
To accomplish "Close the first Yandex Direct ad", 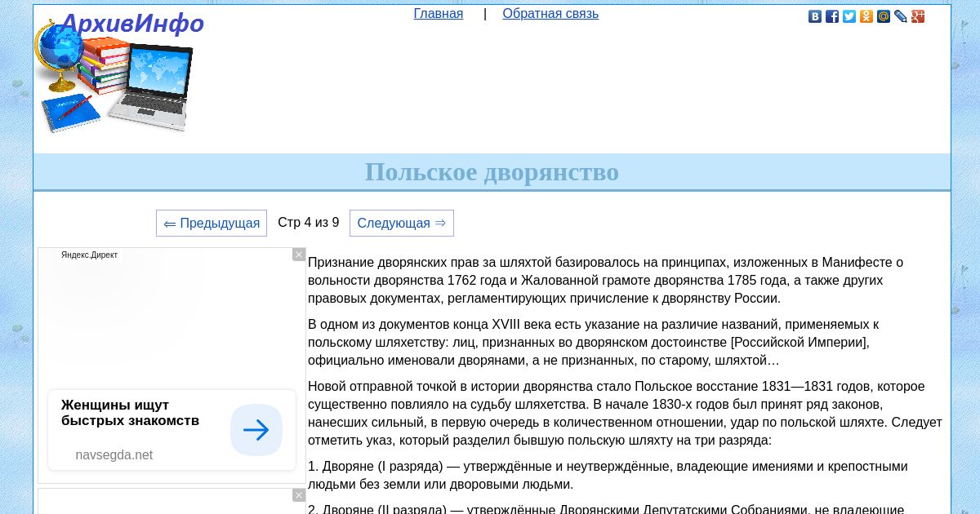I will [x=299, y=255].
